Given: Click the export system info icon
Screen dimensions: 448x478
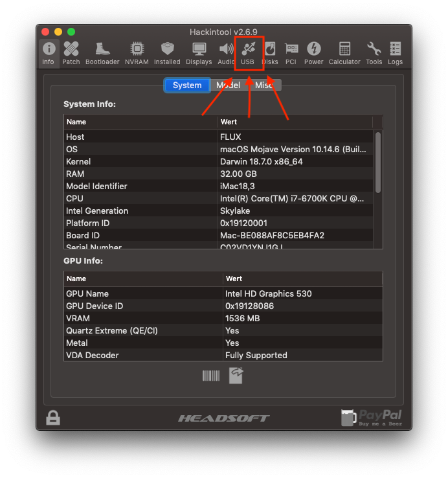Looking at the screenshot, I should coord(236,376).
